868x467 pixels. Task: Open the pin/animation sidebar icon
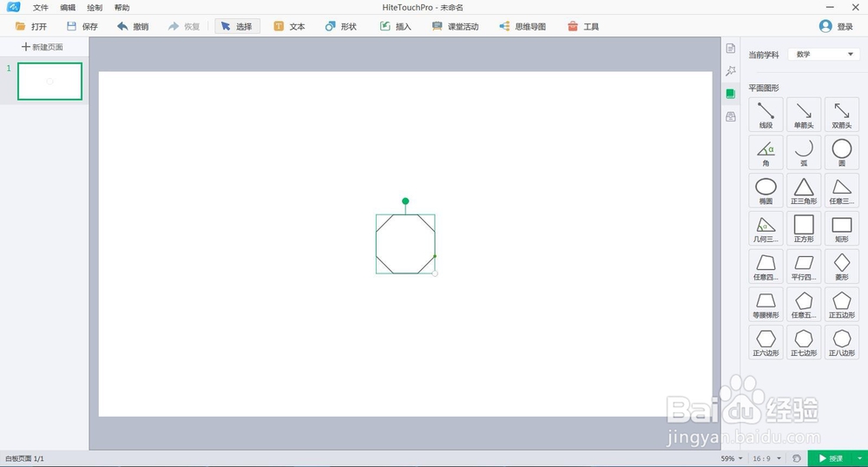pos(731,71)
